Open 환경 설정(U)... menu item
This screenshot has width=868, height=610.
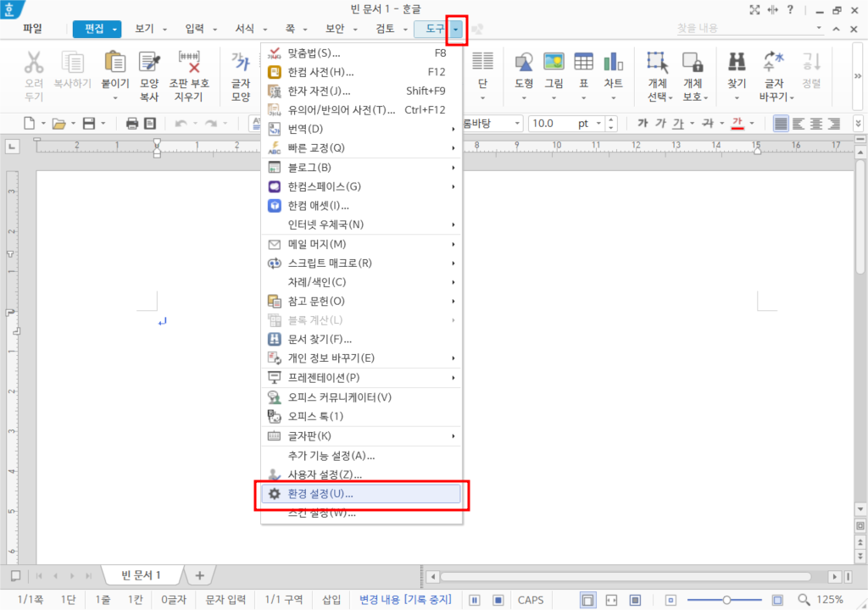(361, 494)
